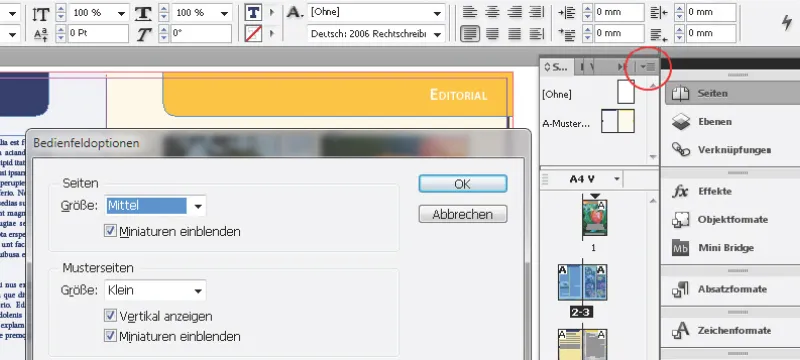Align paragraph text left
Screen dimensions: 800x360
(x=469, y=12)
